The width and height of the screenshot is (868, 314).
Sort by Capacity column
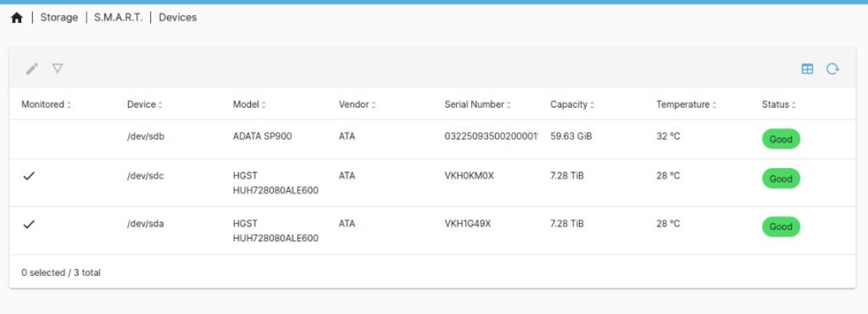[x=572, y=104]
